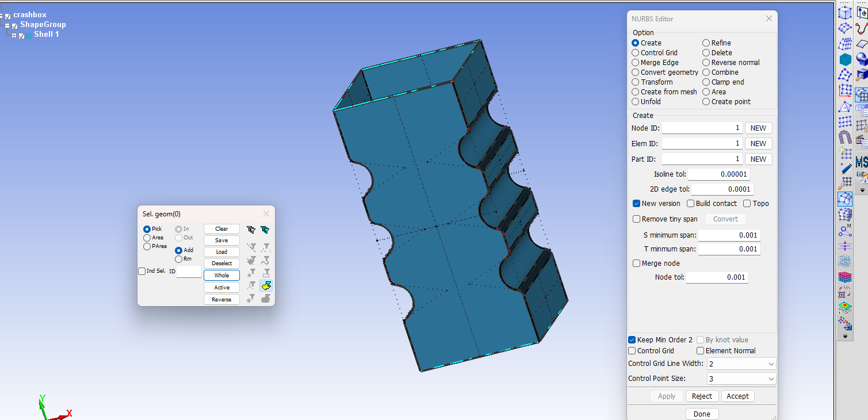Click the cyan funnel filter icon in Sel. geom

click(x=265, y=230)
